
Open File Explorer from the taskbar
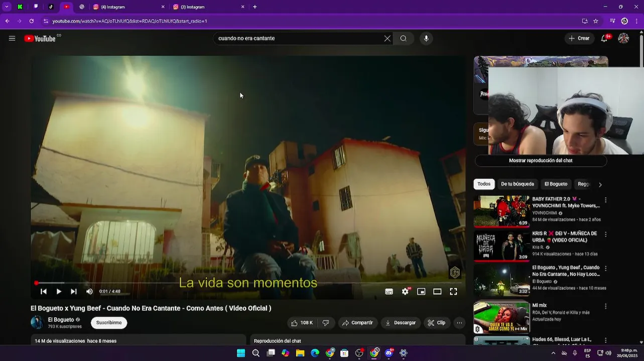click(300, 353)
